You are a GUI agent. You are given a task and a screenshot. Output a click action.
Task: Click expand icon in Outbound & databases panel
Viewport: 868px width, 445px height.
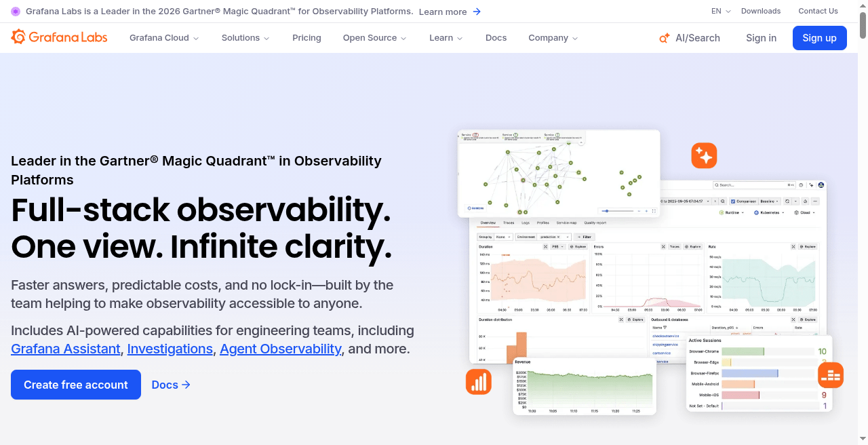793,320
